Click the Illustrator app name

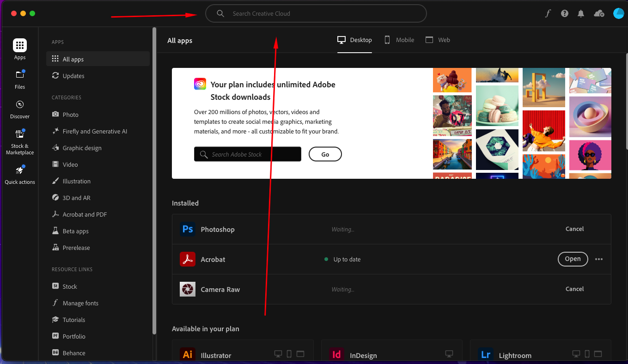[216, 356]
